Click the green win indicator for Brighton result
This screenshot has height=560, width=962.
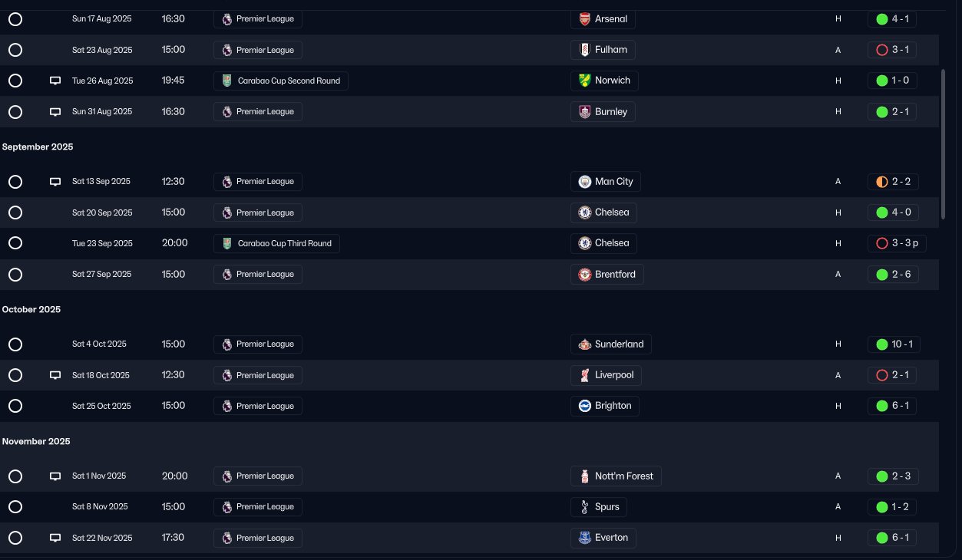pos(882,406)
